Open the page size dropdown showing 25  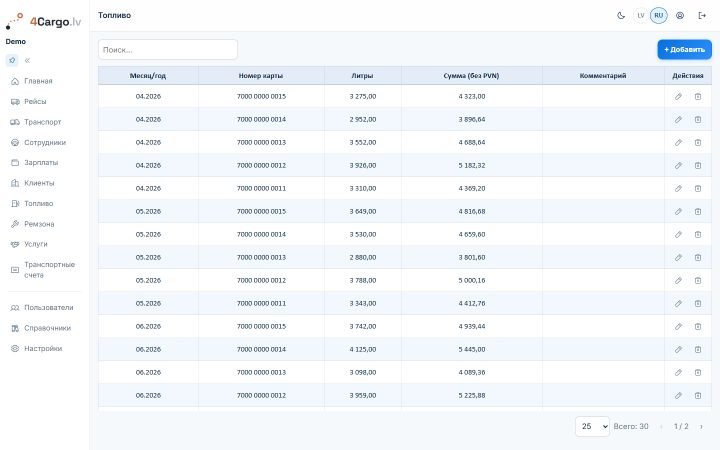592,427
